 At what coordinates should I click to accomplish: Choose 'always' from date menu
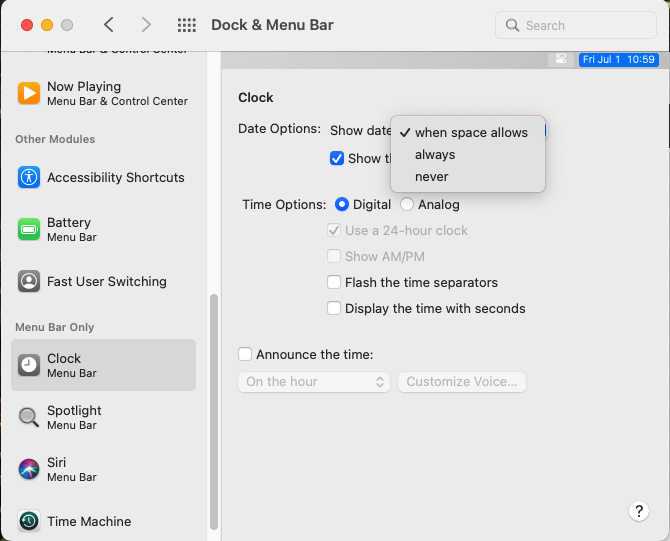click(x=435, y=154)
